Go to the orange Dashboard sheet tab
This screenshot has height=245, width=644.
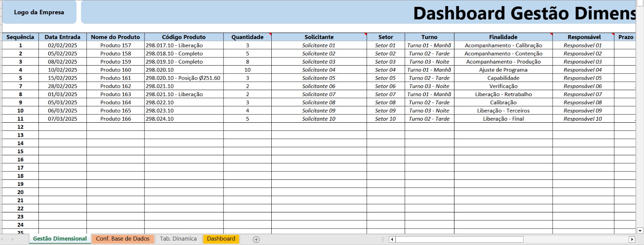pyautogui.click(x=221, y=239)
